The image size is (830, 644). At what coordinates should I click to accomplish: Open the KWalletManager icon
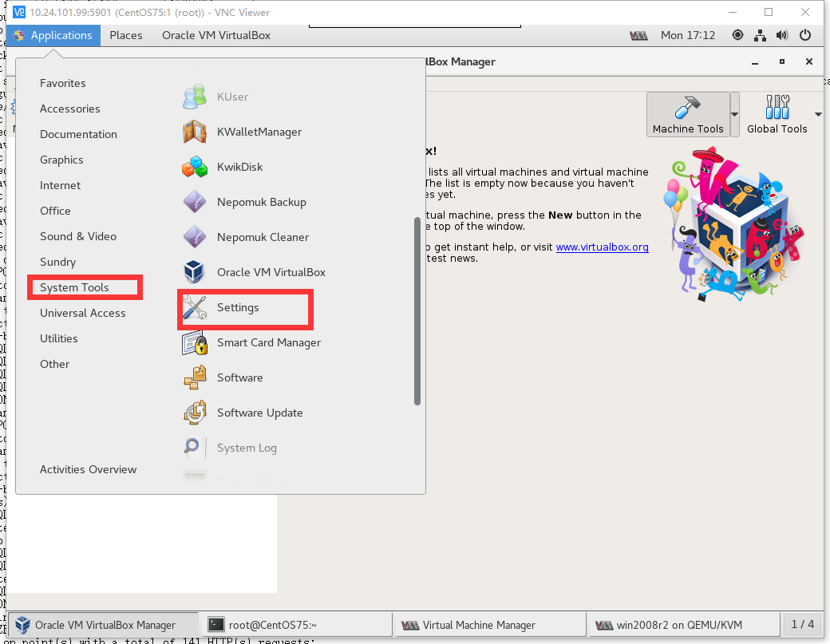[x=194, y=132]
